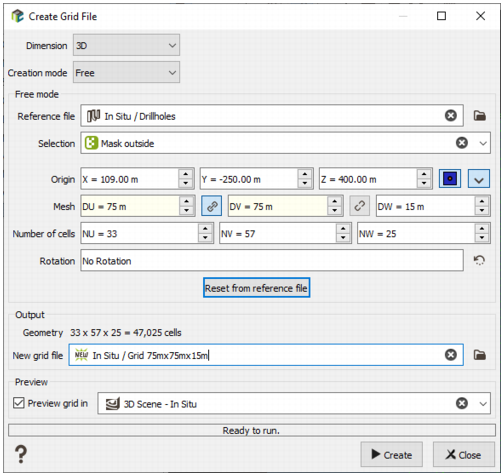Browse for reference file using folder icon
Image resolution: width=504 pixels, height=474 pixels.
(x=480, y=116)
